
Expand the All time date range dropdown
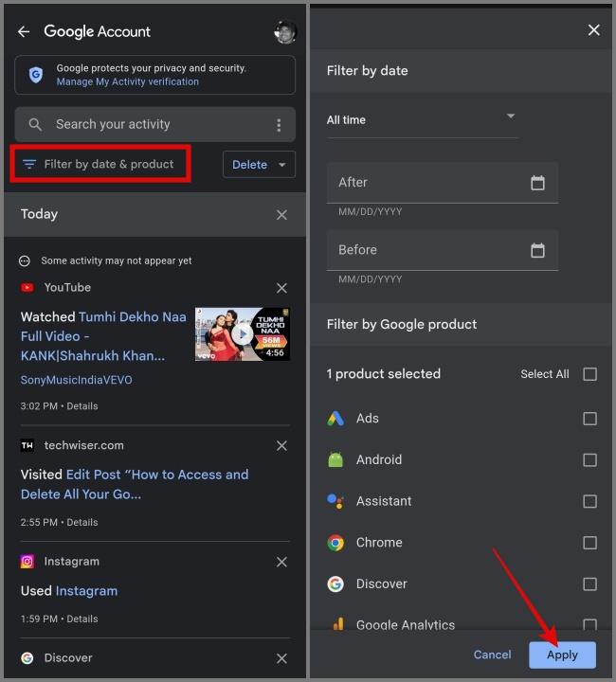click(x=422, y=119)
